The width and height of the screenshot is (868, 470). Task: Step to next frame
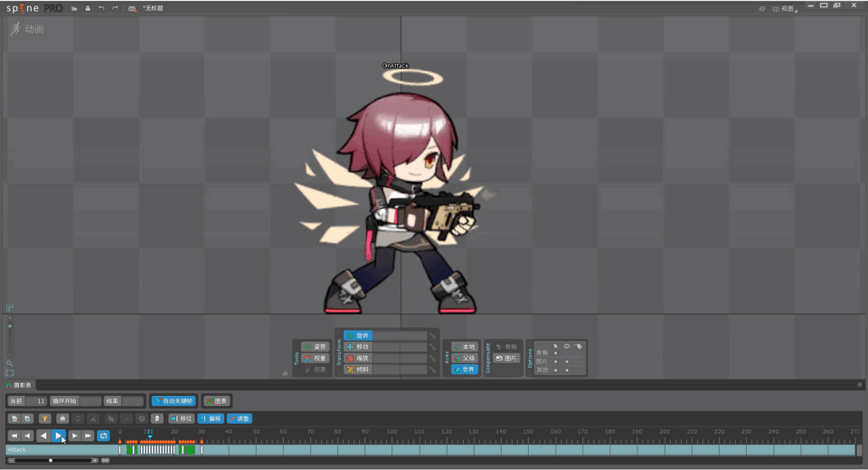pyautogui.click(x=74, y=436)
